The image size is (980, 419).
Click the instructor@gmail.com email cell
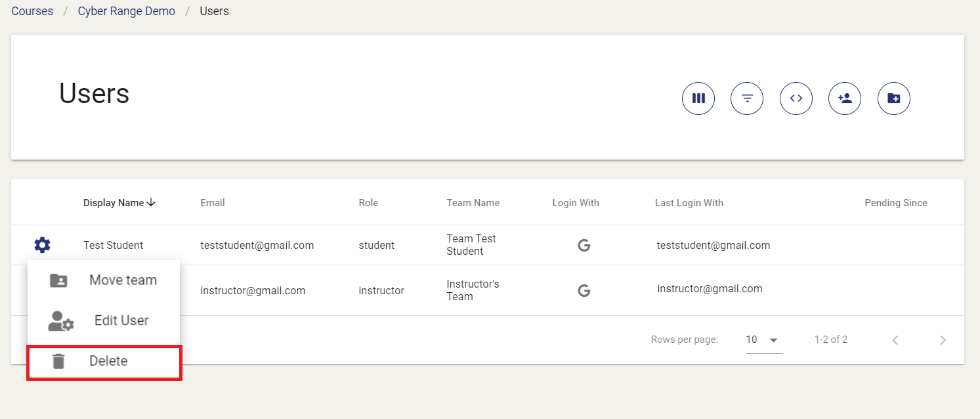pyautogui.click(x=253, y=290)
